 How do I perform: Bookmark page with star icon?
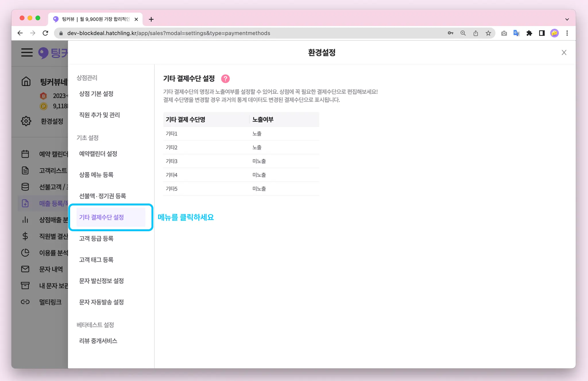click(488, 33)
